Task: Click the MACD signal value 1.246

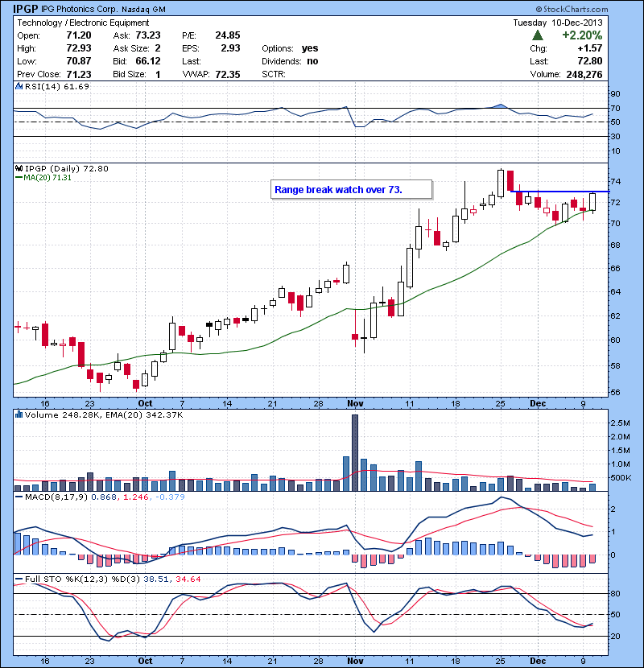Action: (x=135, y=497)
